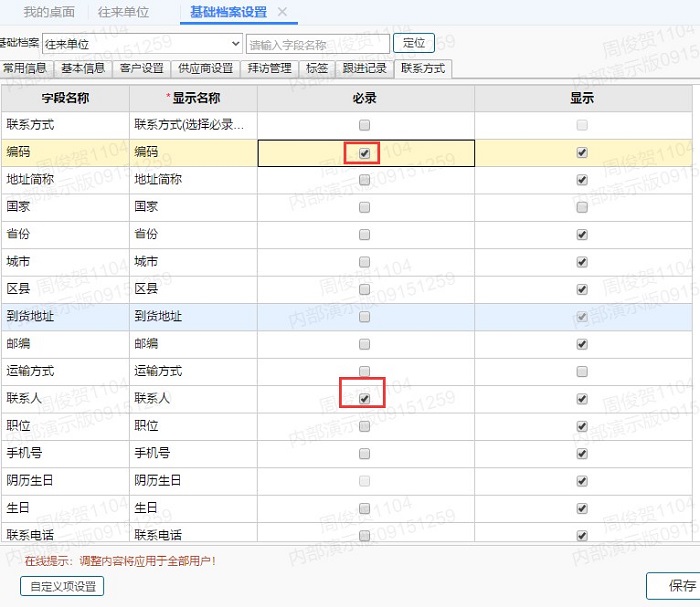Image resolution: width=700 pixels, height=607 pixels.
Task: Uncheck 显示 for 地址简称 row
Action: (x=582, y=180)
